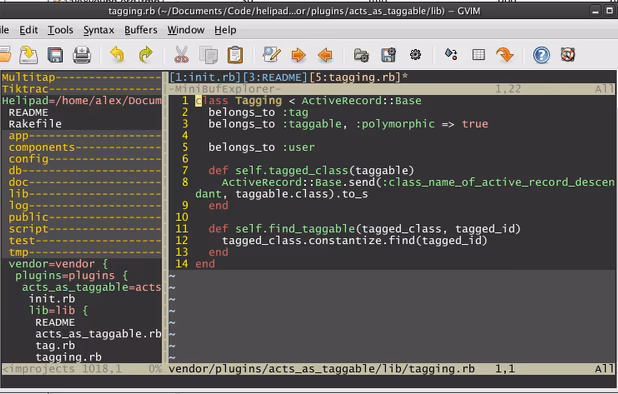Open tagging.rb in the project tree

[69, 357]
